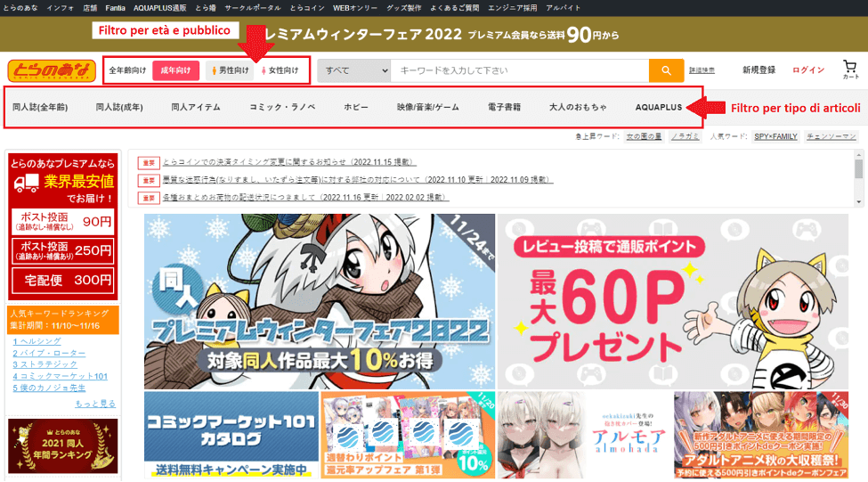Image resolution: width=868 pixels, height=482 pixels.
Task: Click よくあるご質問 in the top bar
Action: tap(455, 8)
